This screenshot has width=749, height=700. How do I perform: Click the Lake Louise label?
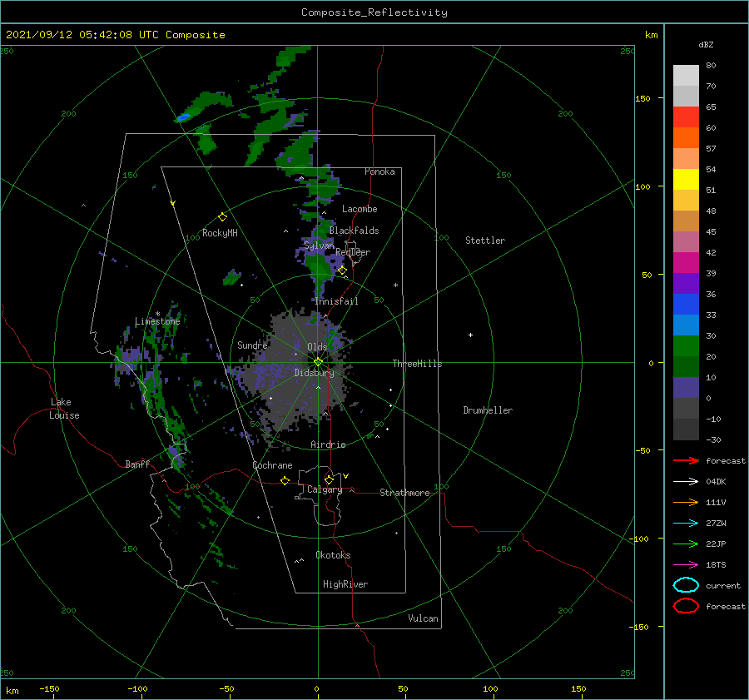(x=64, y=409)
